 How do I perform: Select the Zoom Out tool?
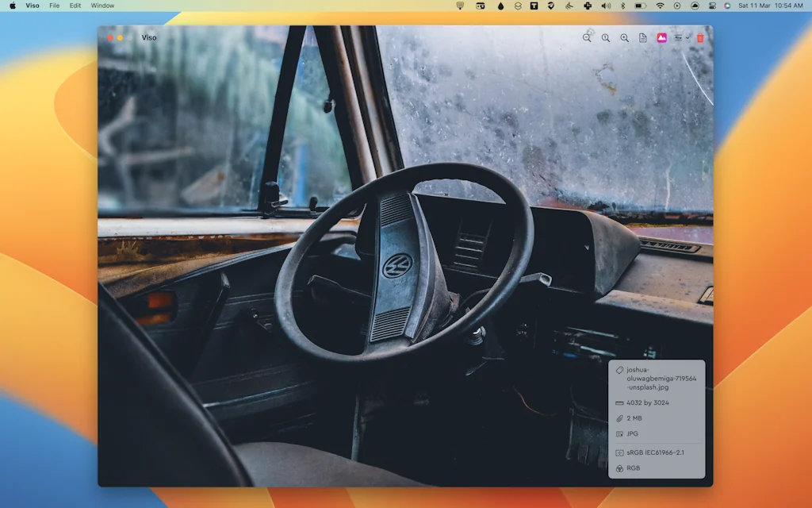click(x=587, y=37)
